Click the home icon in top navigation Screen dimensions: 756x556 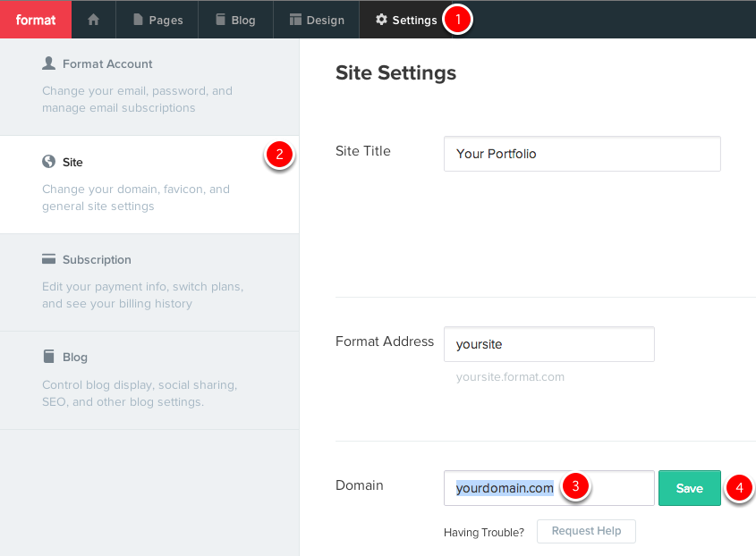(94, 20)
